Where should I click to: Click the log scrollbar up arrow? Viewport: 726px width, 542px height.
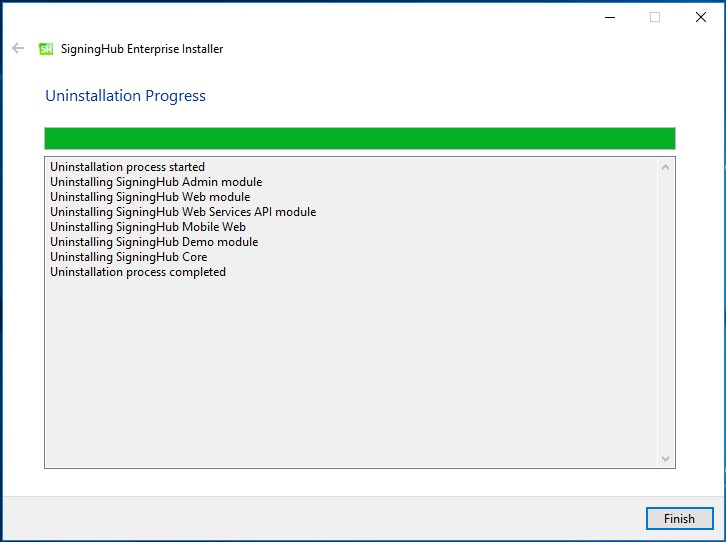[x=665, y=167]
